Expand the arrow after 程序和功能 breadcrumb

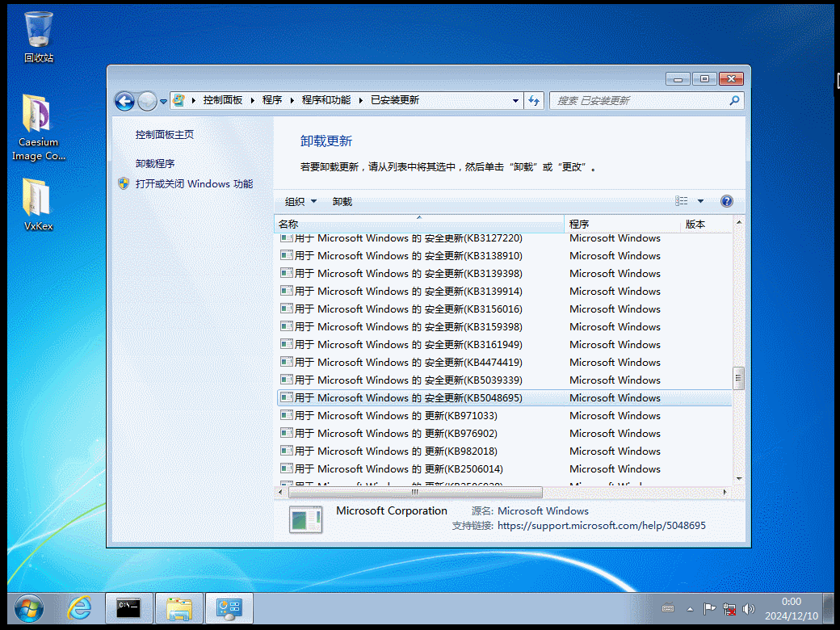tap(360, 100)
